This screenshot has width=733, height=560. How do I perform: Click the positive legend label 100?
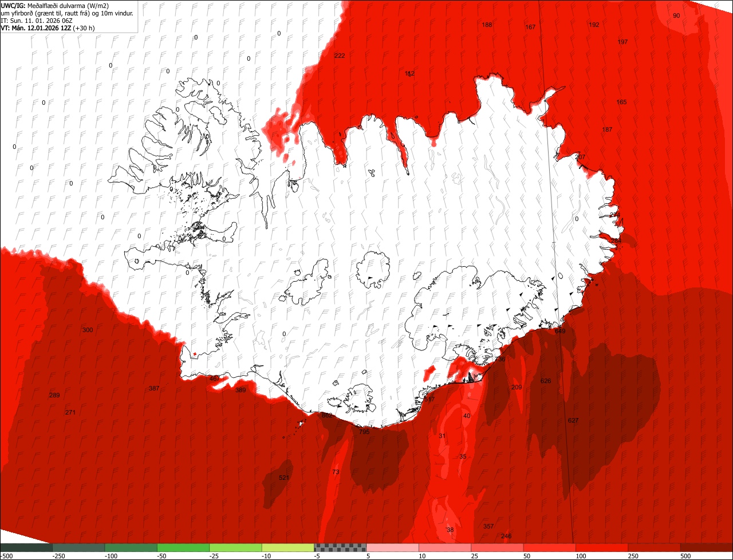pyautogui.click(x=582, y=556)
